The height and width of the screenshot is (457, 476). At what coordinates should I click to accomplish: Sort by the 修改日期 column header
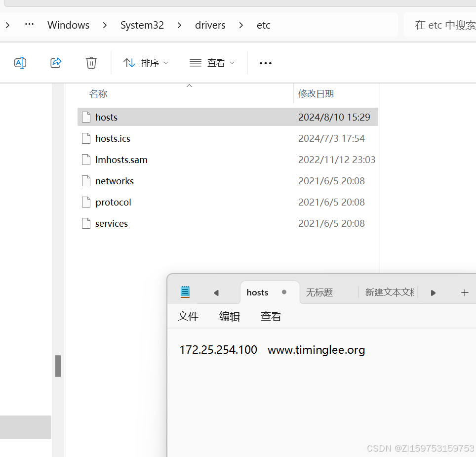point(316,93)
